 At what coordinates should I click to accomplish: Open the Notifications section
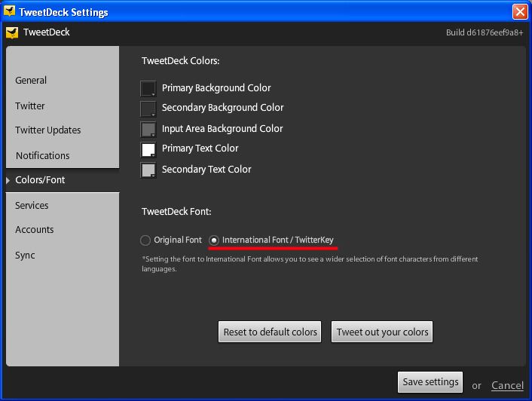click(x=43, y=155)
